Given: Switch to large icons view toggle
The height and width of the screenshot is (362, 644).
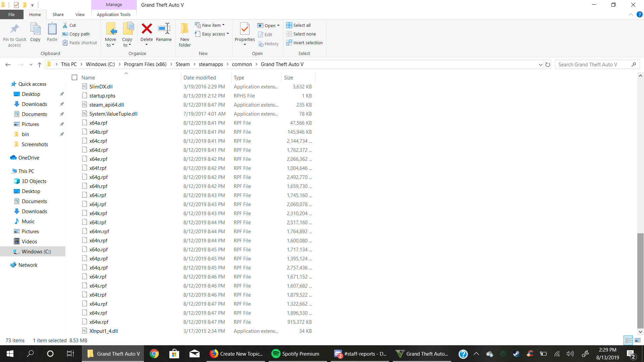Looking at the screenshot, I should point(638,340).
